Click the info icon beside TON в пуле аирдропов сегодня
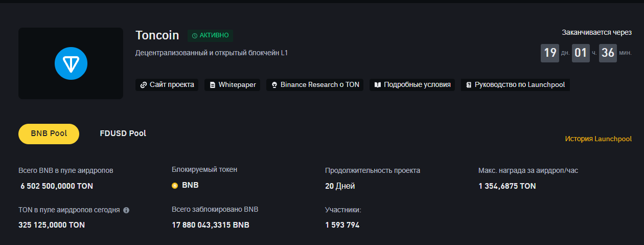The height and width of the screenshot is (245, 644). point(126,210)
